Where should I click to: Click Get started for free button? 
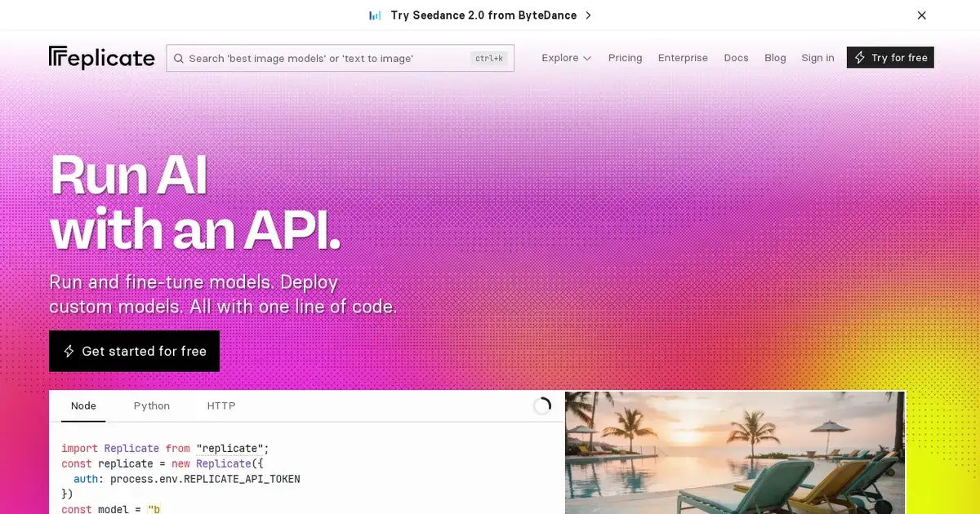click(x=134, y=351)
